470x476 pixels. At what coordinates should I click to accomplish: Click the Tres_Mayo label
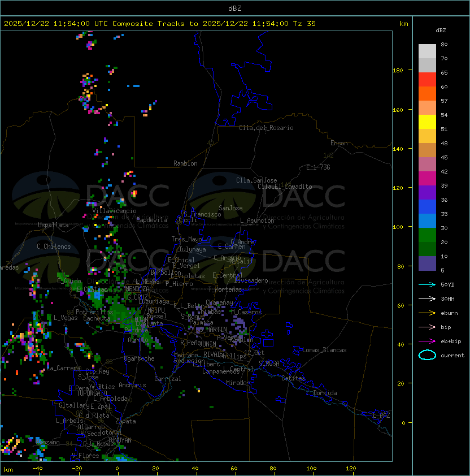click(186, 239)
